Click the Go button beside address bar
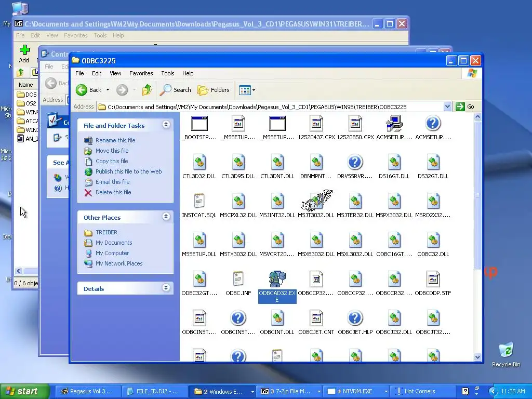 (465, 107)
